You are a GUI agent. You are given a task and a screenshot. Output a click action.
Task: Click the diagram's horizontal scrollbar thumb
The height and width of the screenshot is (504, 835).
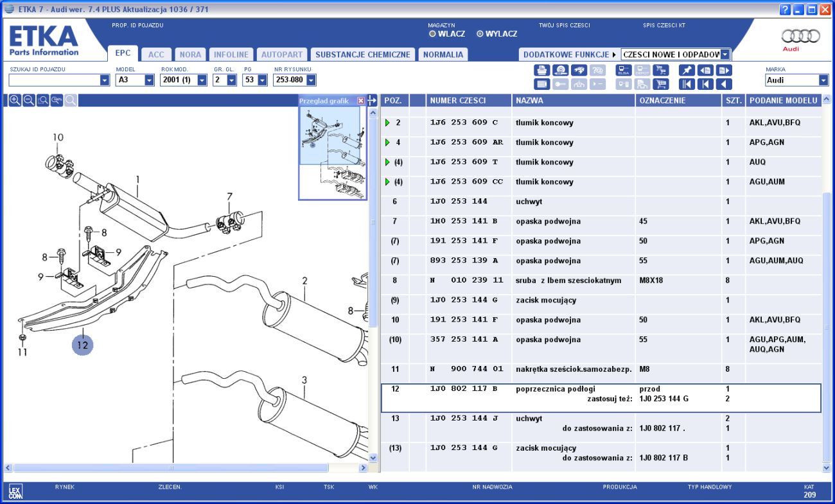(x=170, y=468)
